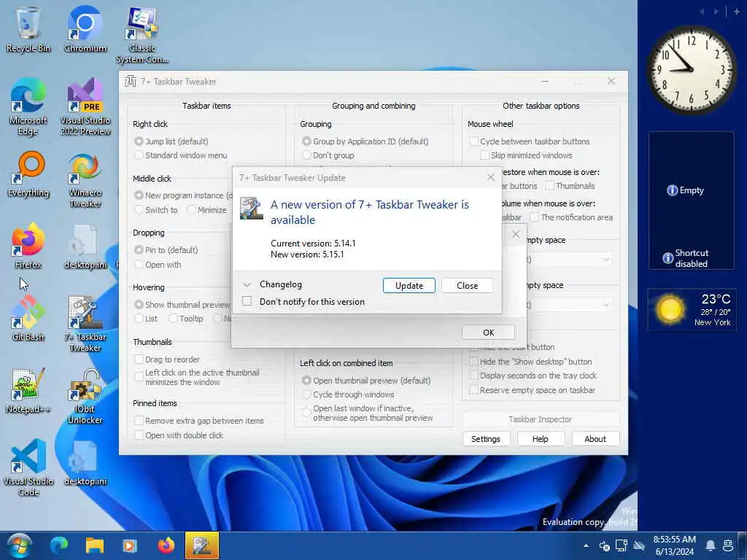Select the Git Bash desktop icon
This screenshot has width=747, height=560.
pos(28,318)
